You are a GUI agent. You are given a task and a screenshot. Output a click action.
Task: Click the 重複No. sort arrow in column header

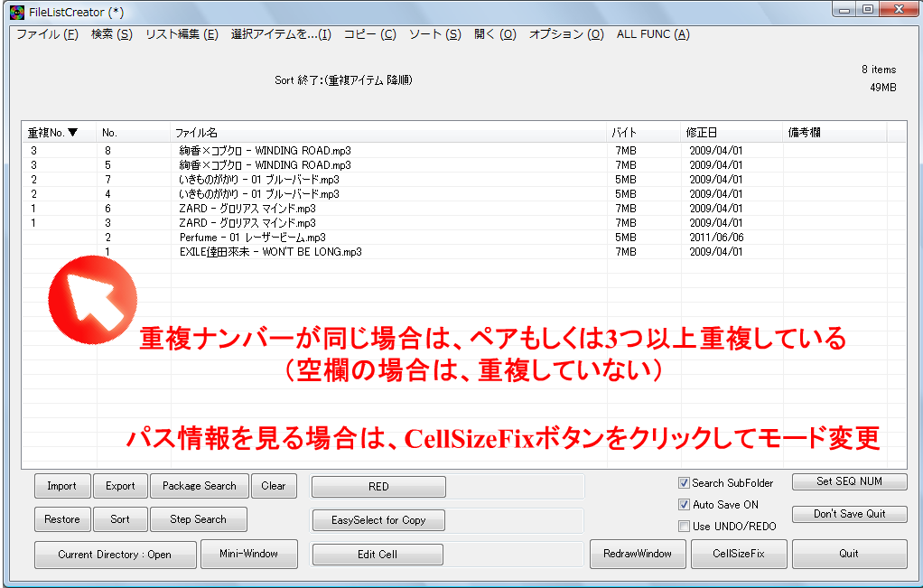71,131
